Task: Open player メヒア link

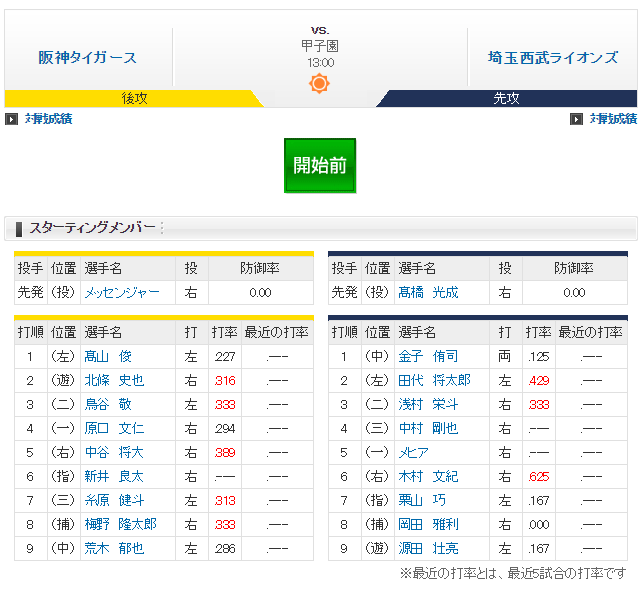Action: 414,452
